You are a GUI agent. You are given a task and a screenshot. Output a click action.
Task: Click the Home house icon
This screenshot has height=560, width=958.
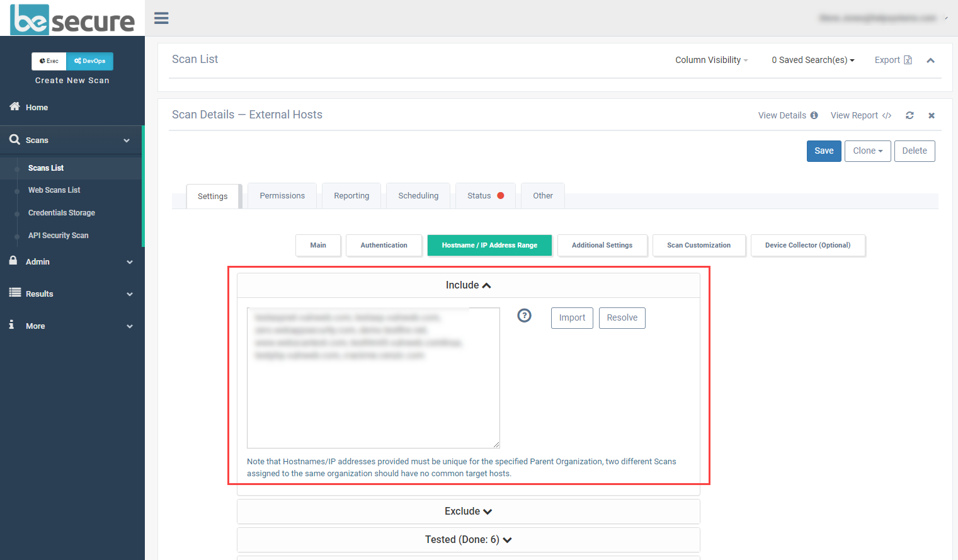click(x=14, y=106)
